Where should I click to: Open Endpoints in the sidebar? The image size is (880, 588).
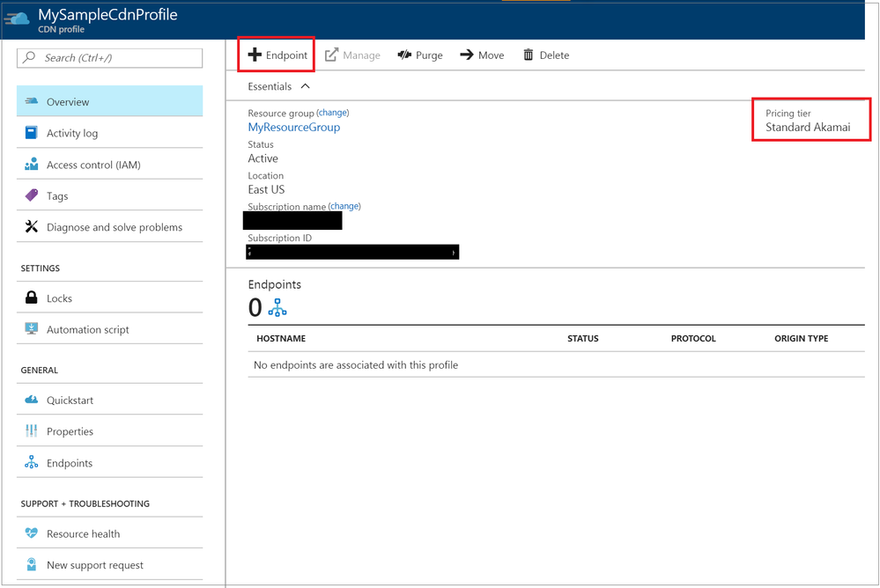pos(109,462)
